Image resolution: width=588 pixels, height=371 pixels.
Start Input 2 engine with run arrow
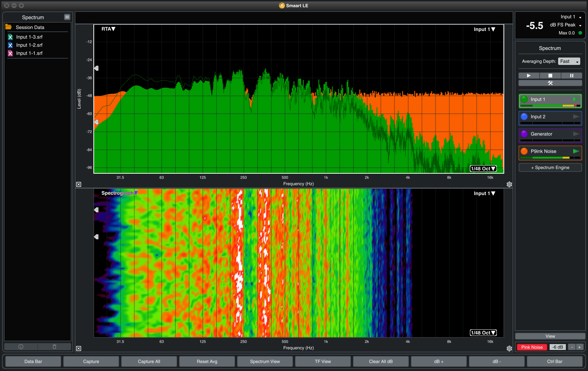pyautogui.click(x=576, y=117)
